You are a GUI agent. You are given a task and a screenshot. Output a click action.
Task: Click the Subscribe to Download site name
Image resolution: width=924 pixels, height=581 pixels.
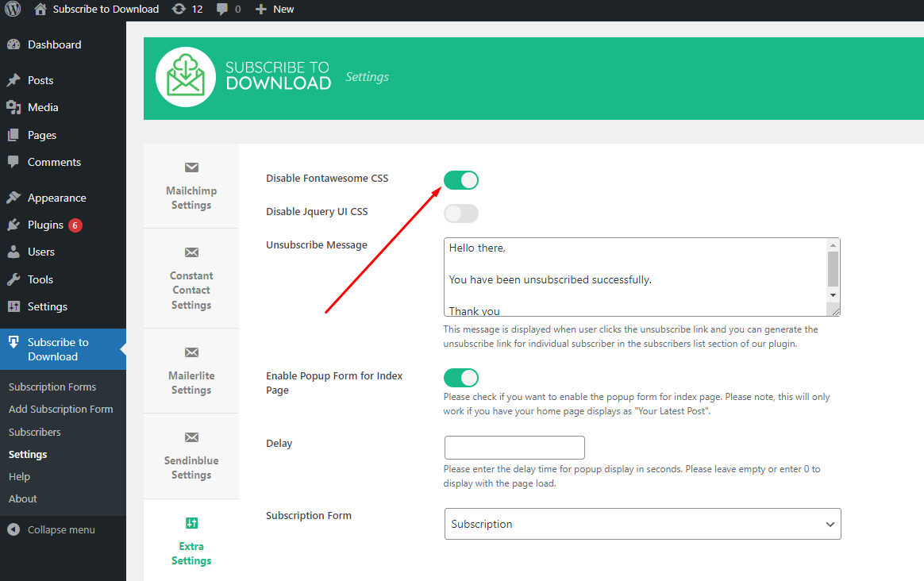106,10
